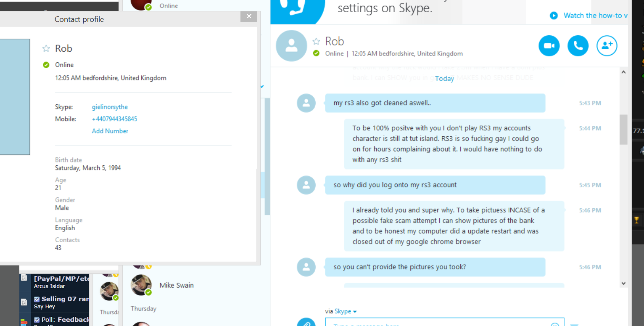The height and width of the screenshot is (326, 644).
Task: Start a video call with Rob
Action: click(x=549, y=45)
